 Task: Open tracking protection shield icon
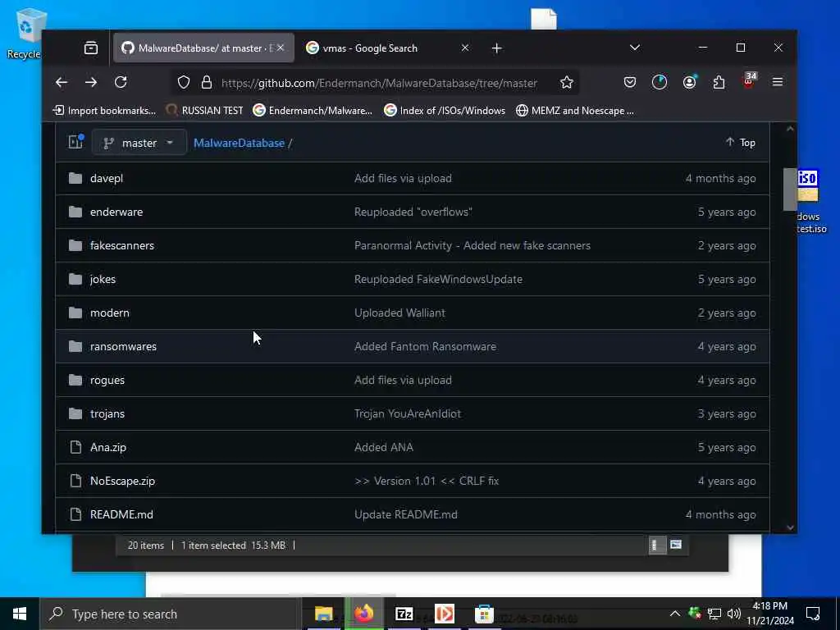point(184,82)
